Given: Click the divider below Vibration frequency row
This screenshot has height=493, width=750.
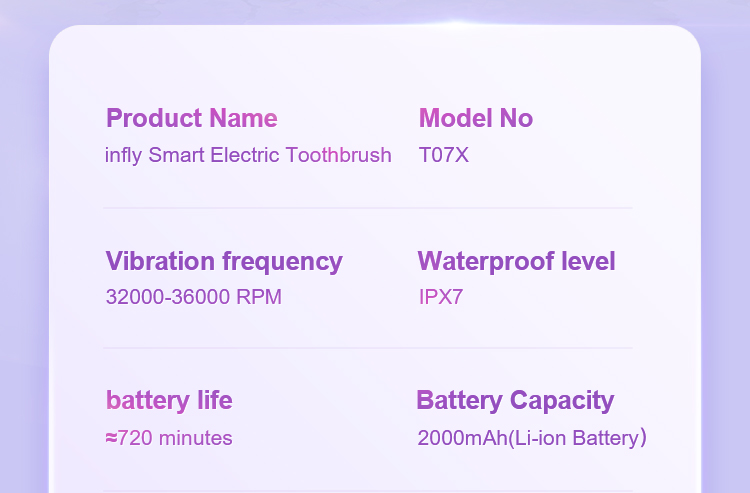Looking at the screenshot, I should point(368,348).
